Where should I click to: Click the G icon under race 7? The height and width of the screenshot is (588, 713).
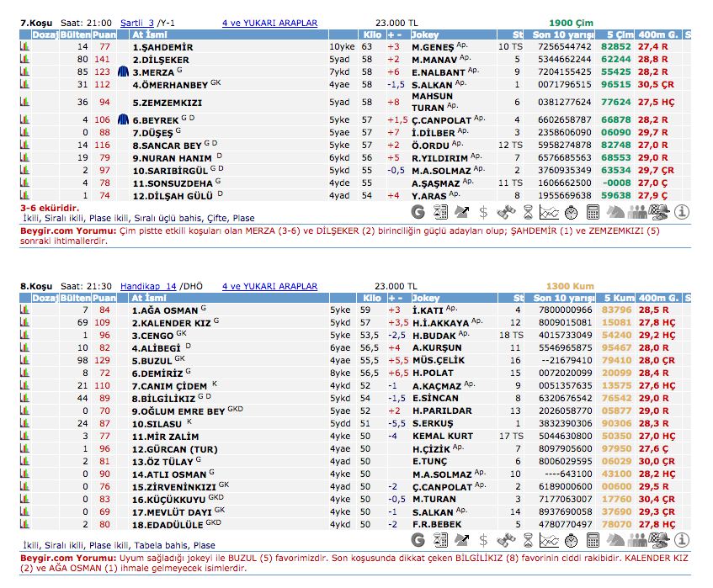(418, 212)
